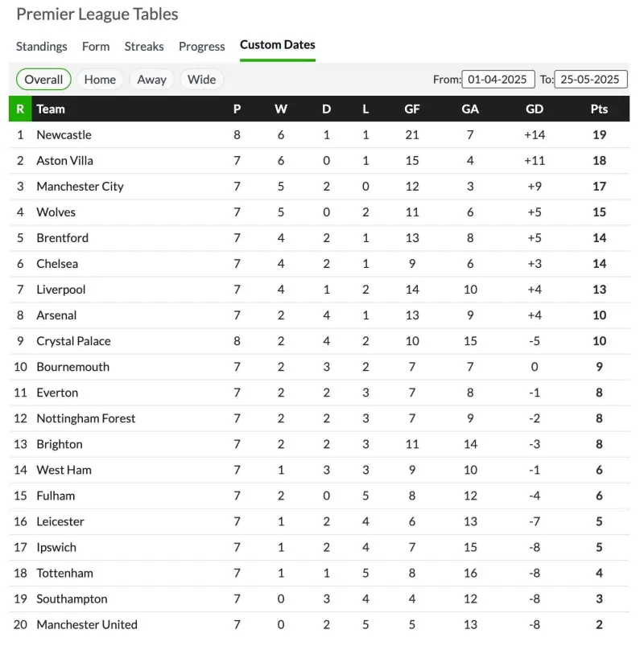
Task: Enable the Wide table view
Action: (202, 79)
